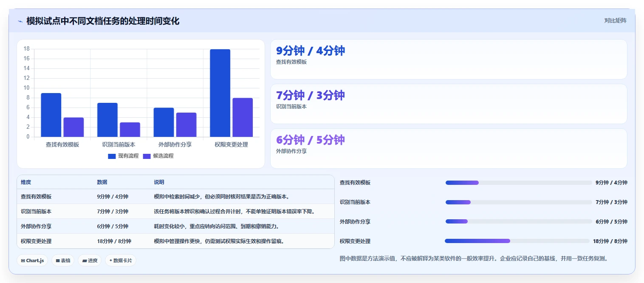
Task: Click 权限变更处理 cell in the table
Action: point(36,241)
